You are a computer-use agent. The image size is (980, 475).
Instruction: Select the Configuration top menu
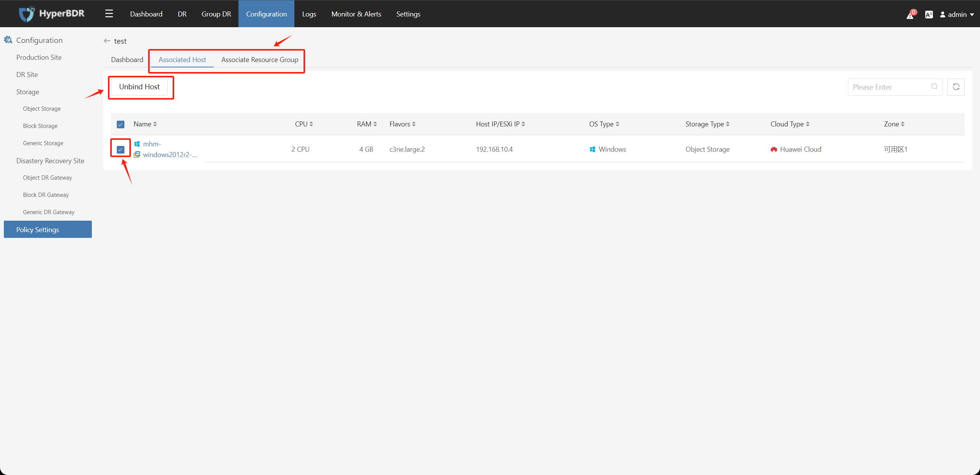click(x=266, y=14)
